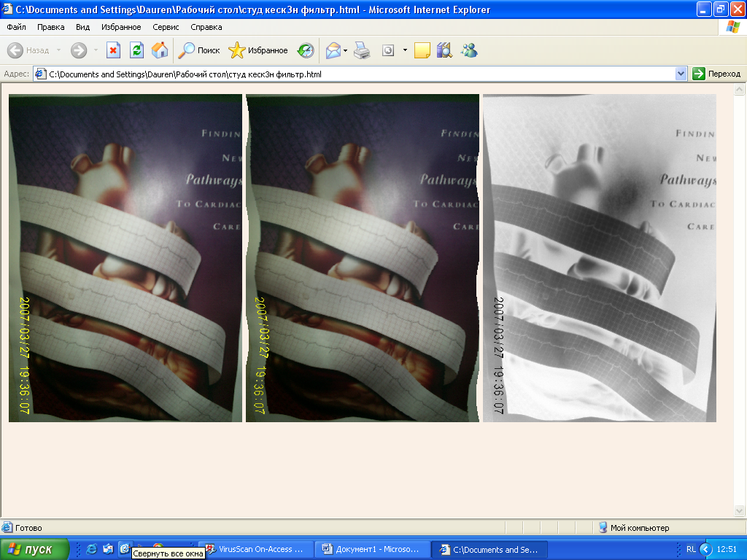The width and height of the screenshot is (747, 560).
Task: Click the page icon in address bar
Action: click(x=41, y=74)
